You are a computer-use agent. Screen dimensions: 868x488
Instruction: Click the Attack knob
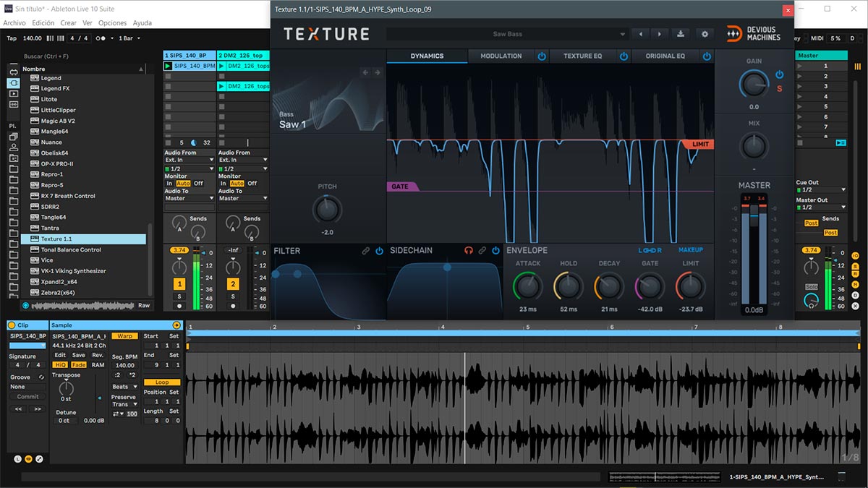[x=527, y=287]
